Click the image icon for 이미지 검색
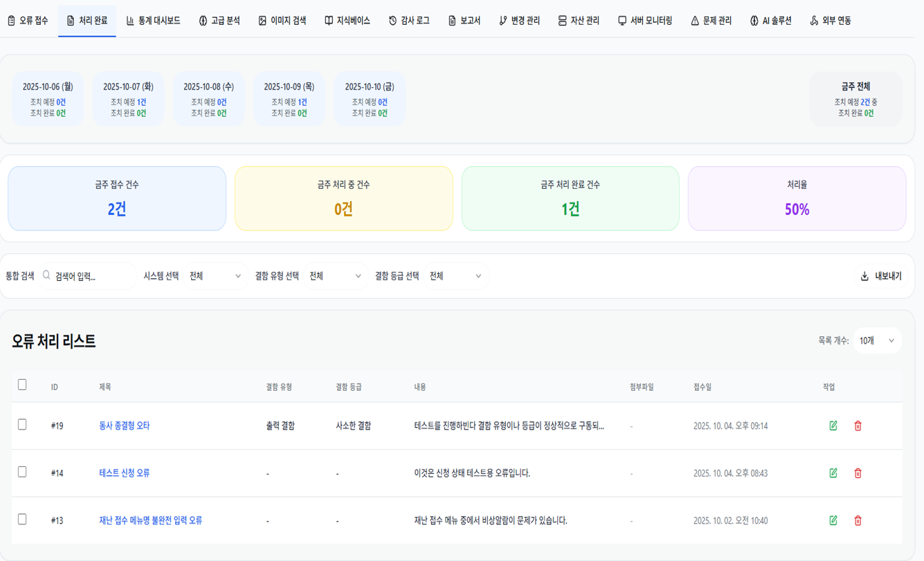Image resolution: width=924 pixels, height=561 pixels. click(x=262, y=21)
